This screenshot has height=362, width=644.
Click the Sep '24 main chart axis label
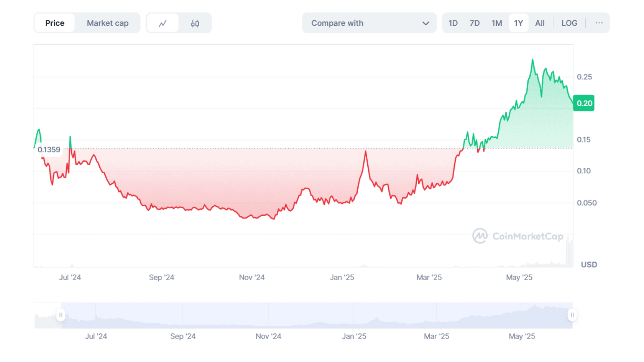161,277
